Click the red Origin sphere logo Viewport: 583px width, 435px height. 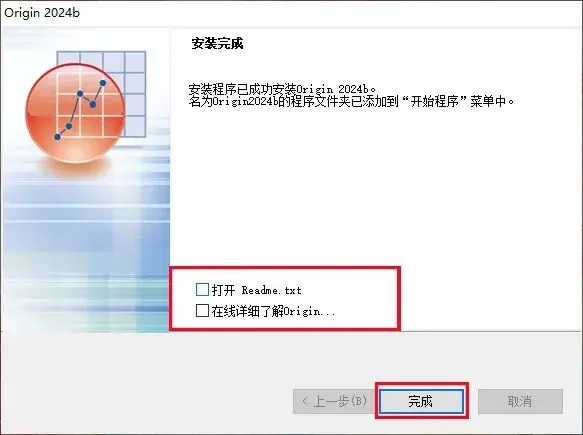click(x=75, y=113)
